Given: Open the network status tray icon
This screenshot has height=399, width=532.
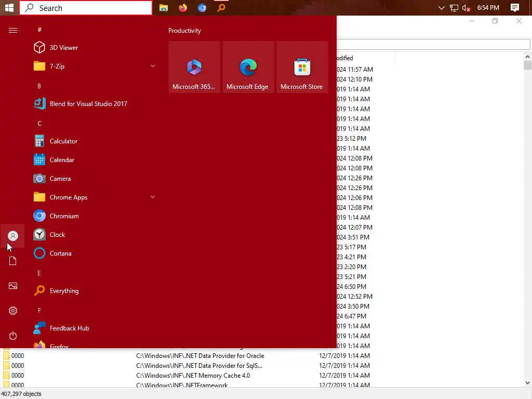Looking at the screenshot, I should [x=454, y=8].
